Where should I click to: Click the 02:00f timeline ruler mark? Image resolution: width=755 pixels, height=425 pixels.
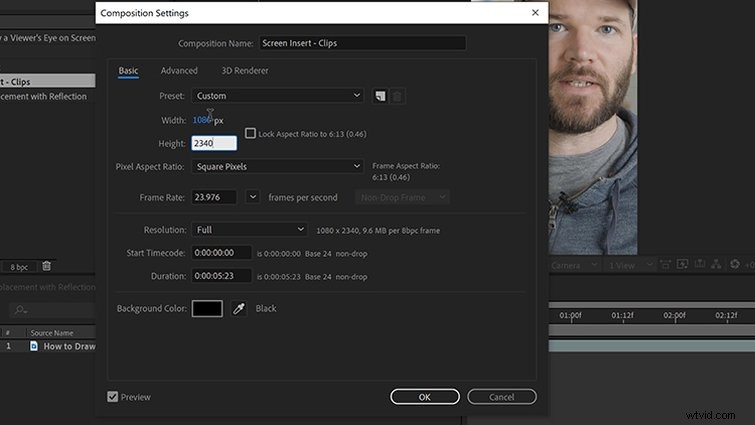click(x=675, y=315)
